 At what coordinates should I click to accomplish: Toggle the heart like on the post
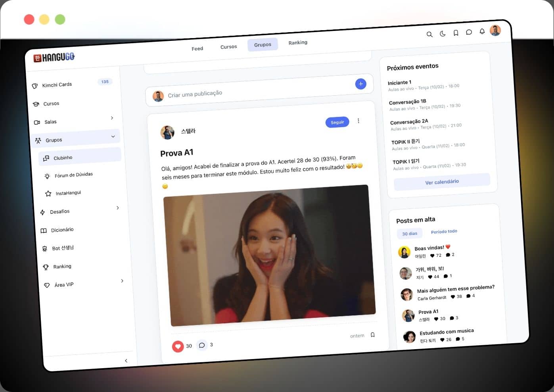click(178, 346)
